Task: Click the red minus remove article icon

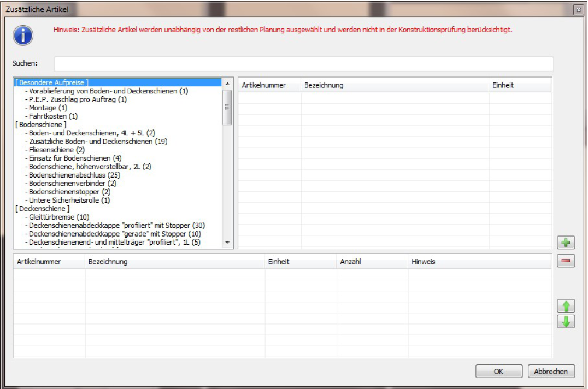Action: click(x=566, y=261)
